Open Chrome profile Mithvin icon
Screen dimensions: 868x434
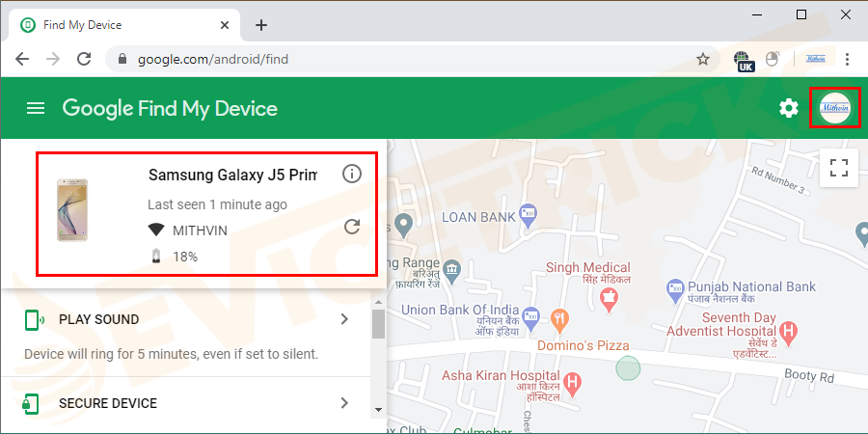coord(815,59)
